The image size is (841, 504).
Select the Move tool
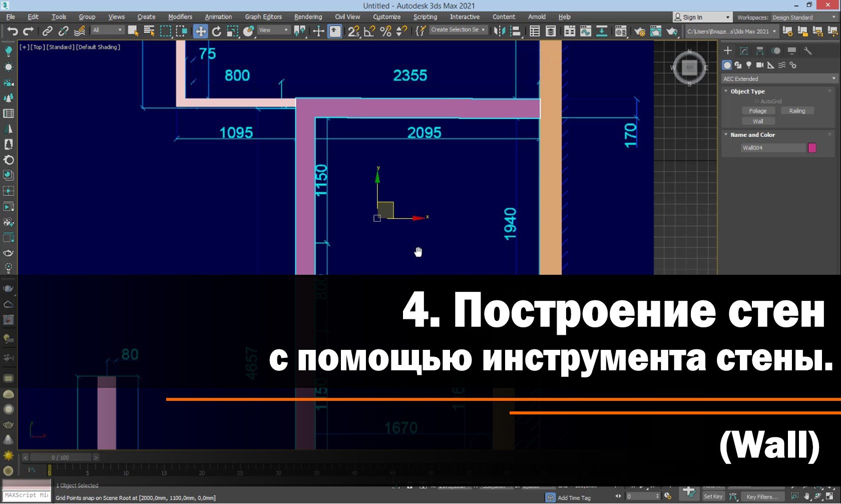point(200,31)
